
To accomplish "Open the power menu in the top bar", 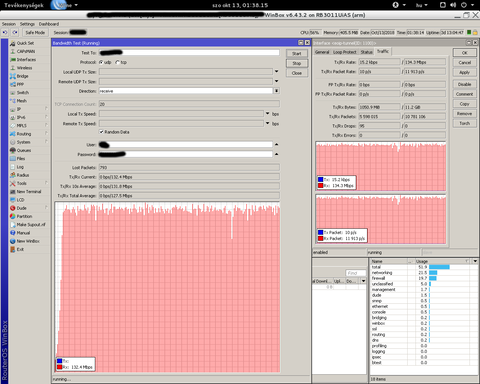I will (x=464, y=5).
